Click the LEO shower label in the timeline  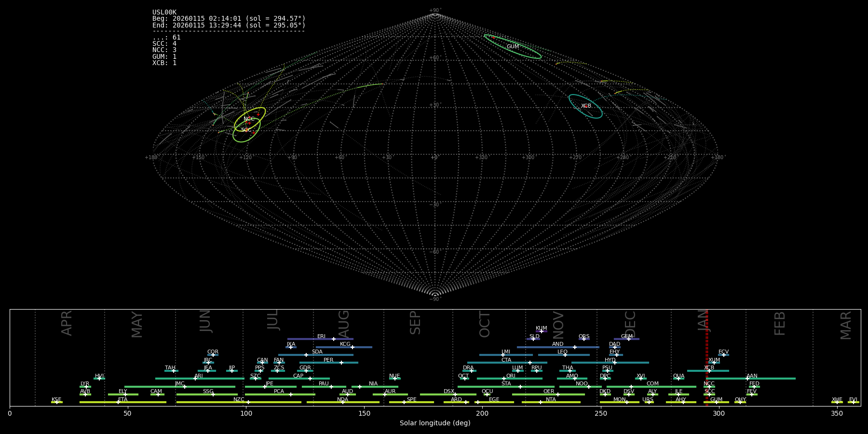[x=562, y=352]
